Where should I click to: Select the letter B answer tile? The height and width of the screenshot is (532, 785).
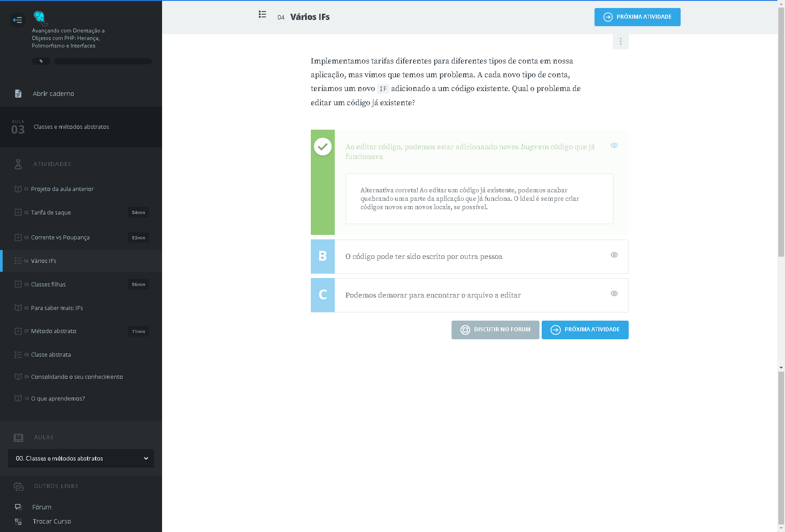coord(323,256)
